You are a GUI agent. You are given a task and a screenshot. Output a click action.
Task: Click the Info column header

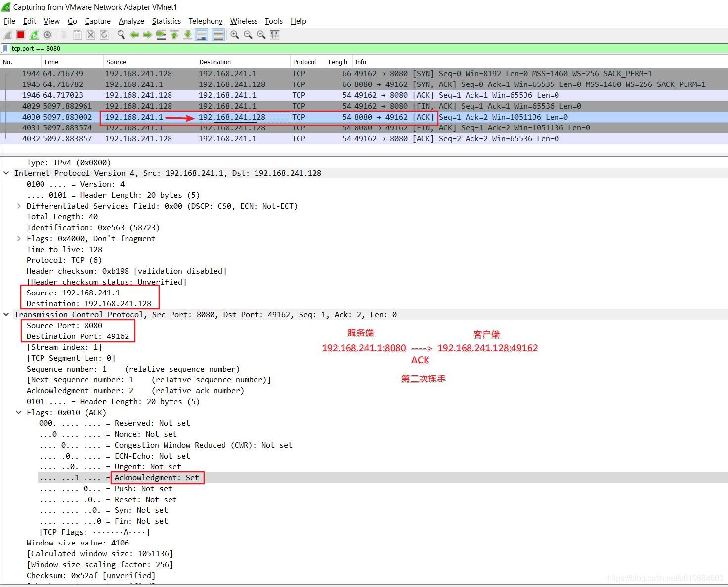coord(540,62)
